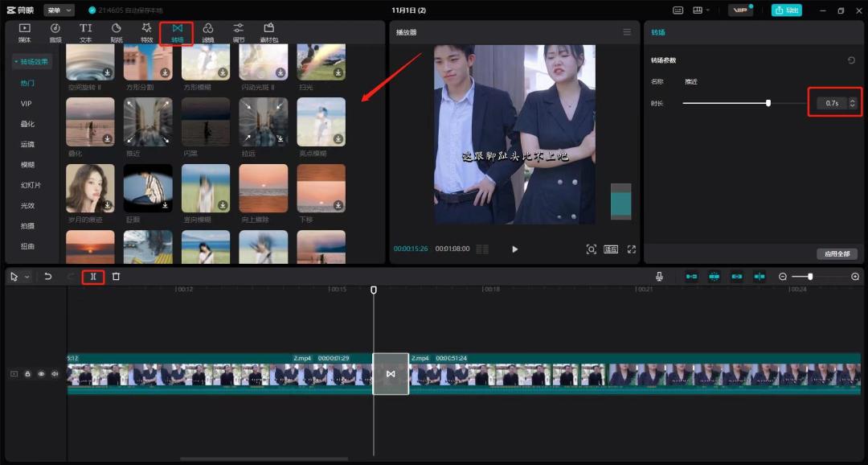Delete the selected clip with trash icon
This screenshot has height=465, width=868.
tap(116, 277)
